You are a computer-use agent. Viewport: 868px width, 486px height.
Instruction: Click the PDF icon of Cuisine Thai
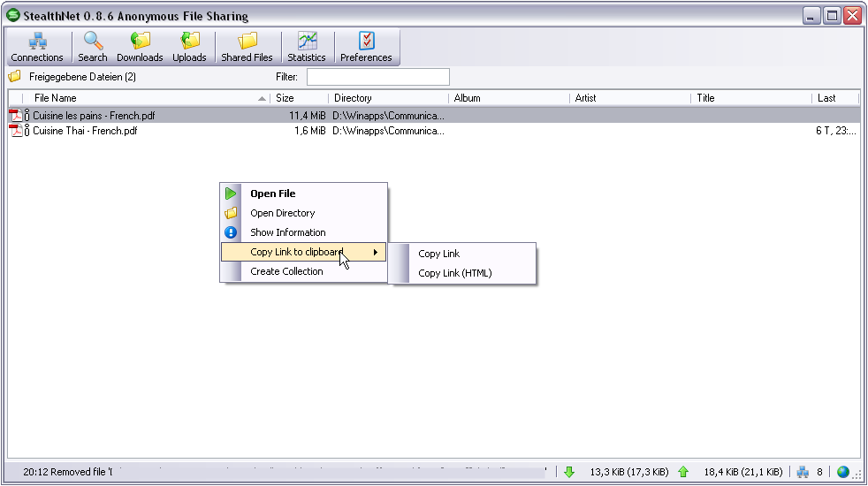16,131
